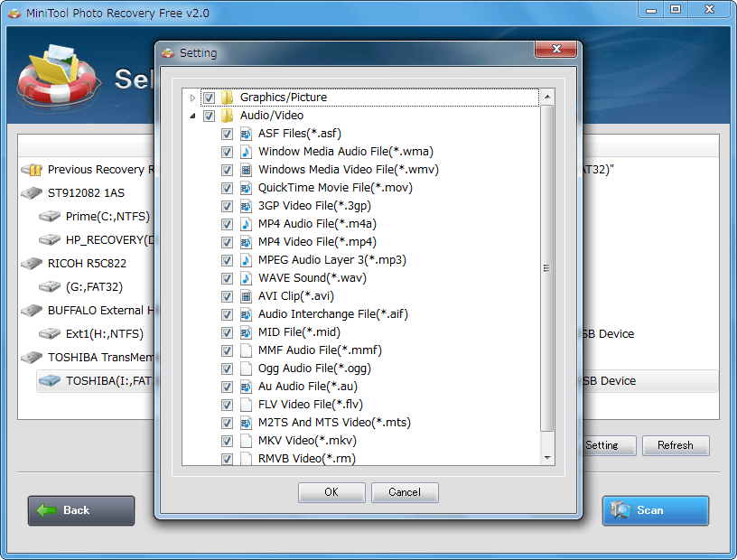Image resolution: width=737 pixels, height=560 pixels.
Task: Click the MKV Video blank file icon
Action: pyautogui.click(x=246, y=441)
